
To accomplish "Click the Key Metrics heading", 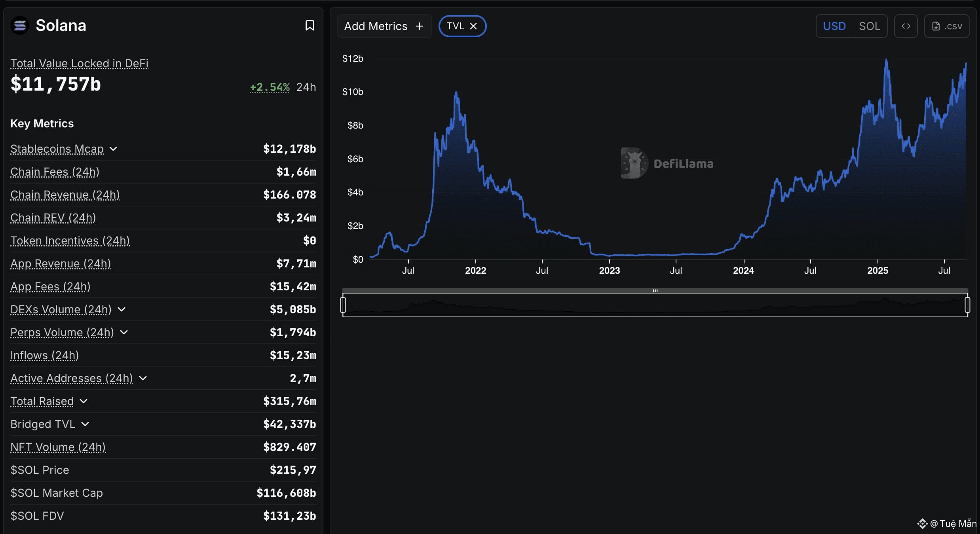I will pyautogui.click(x=42, y=123).
